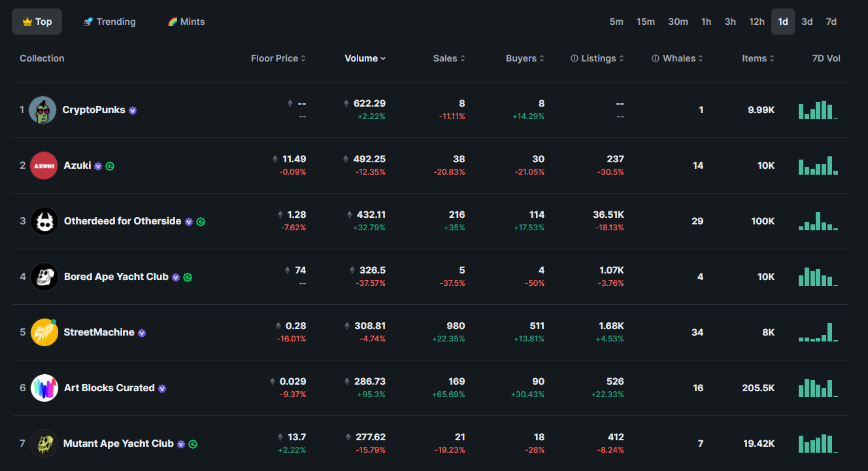The width and height of the screenshot is (868, 471).
Task: Click the Art Blocks Curated colorful logo
Action: point(44,388)
